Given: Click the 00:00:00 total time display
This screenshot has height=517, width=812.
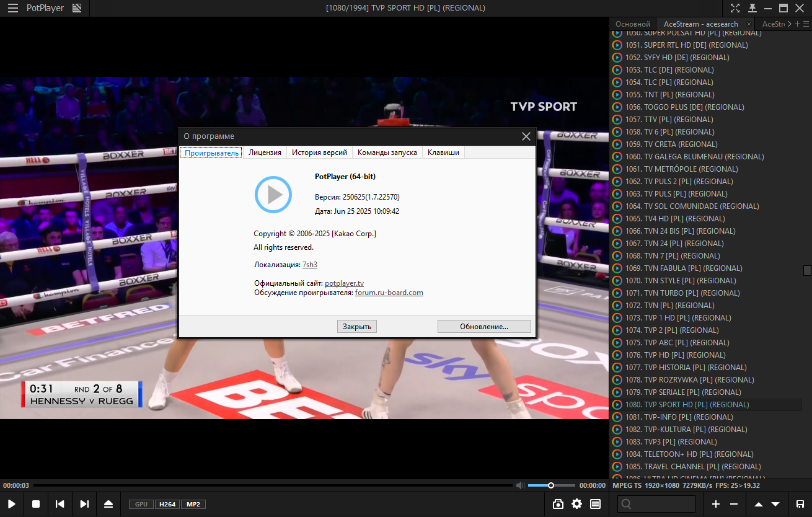Looking at the screenshot, I should [x=593, y=485].
